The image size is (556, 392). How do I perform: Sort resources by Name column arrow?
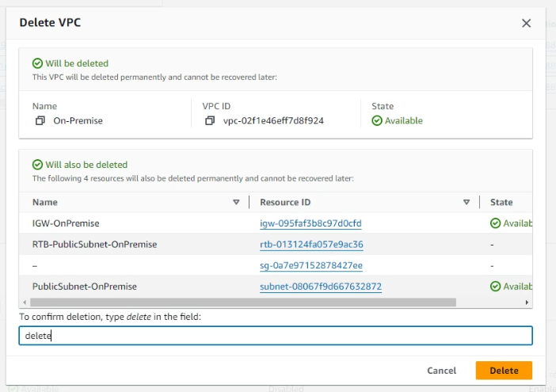pyautogui.click(x=236, y=203)
